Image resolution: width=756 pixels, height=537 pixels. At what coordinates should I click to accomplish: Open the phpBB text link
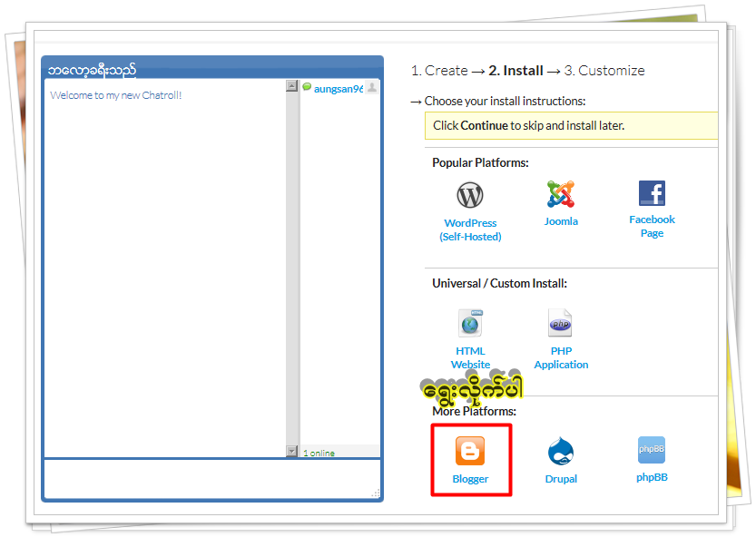(652, 477)
